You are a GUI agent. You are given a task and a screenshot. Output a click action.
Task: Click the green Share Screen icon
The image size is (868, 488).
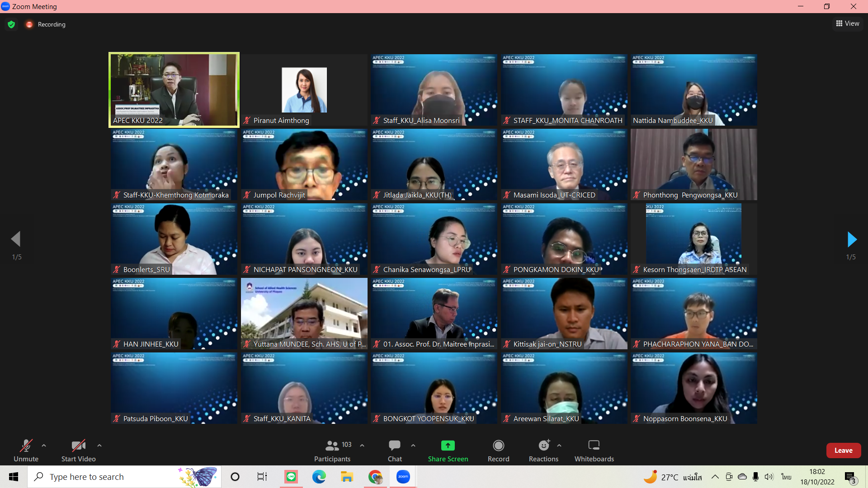click(448, 446)
